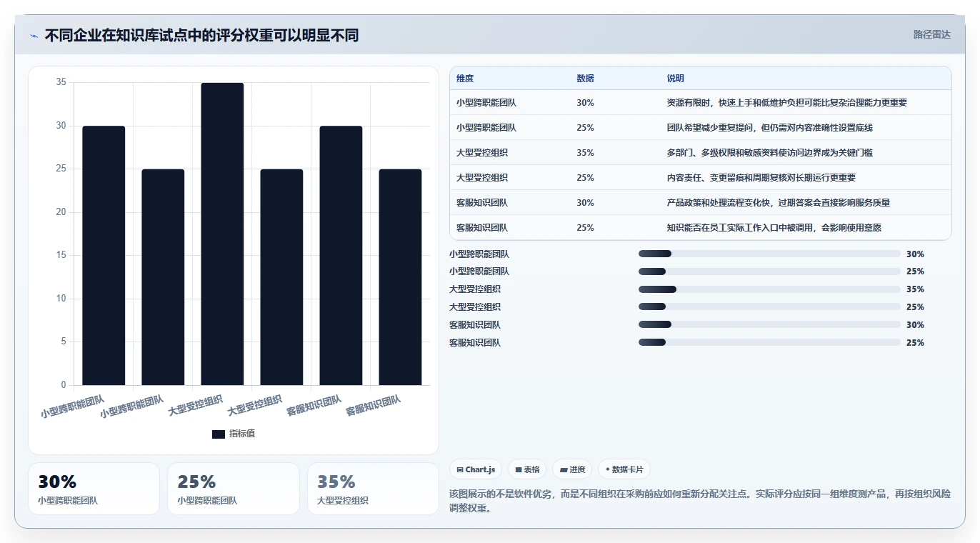This screenshot has height=543, width=980.
Task: Click the 35% 大型受控组织 data card
Action: pyautogui.click(x=373, y=489)
